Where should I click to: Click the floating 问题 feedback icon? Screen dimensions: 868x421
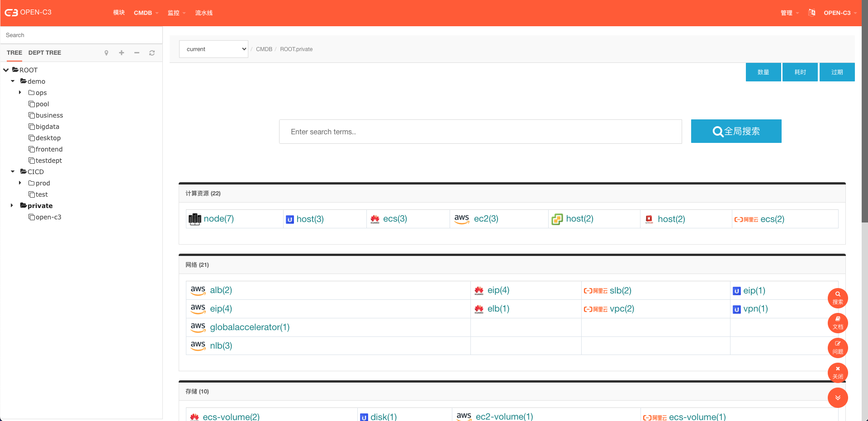(837, 348)
